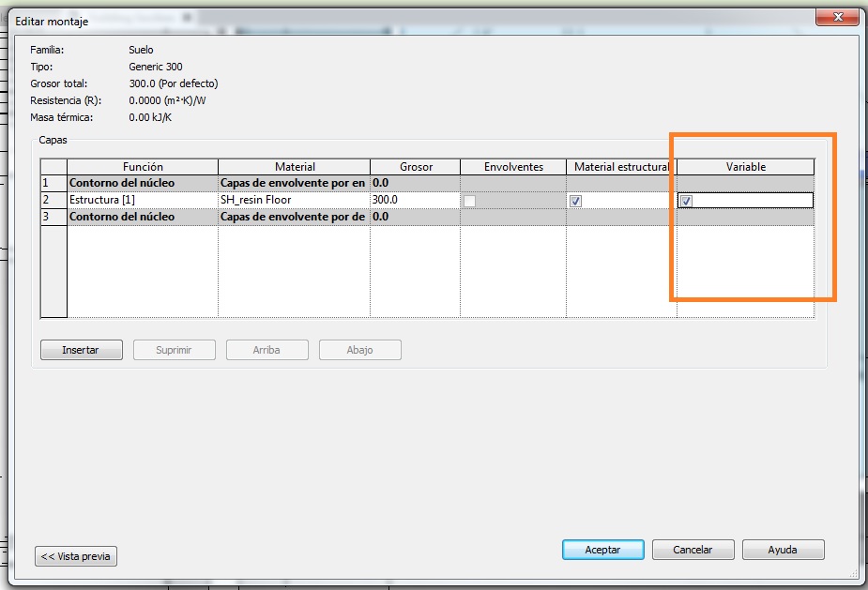Click Cancelar to discard edits
The height and width of the screenshot is (590, 868).
click(693, 550)
